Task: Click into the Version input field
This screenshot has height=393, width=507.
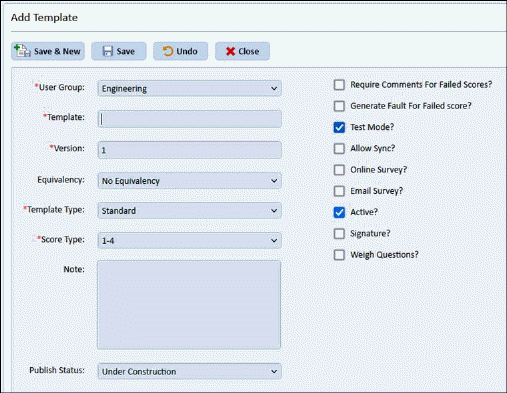Action: click(x=189, y=150)
